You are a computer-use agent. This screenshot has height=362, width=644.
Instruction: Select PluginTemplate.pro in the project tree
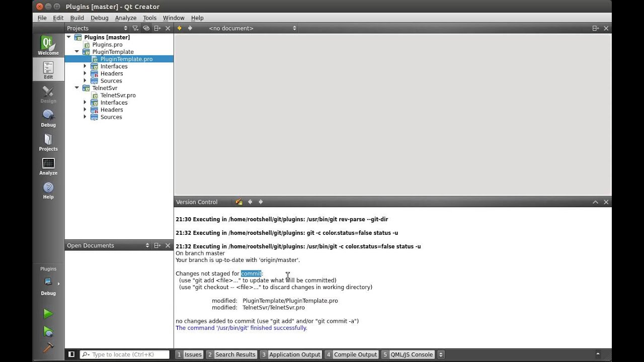click(x=126, y=59)
